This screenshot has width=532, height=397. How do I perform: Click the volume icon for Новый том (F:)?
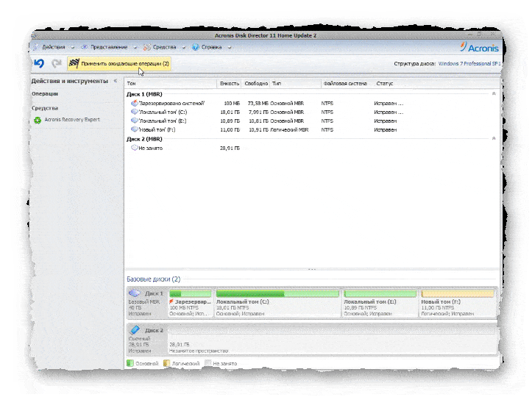tap(135, 129)
